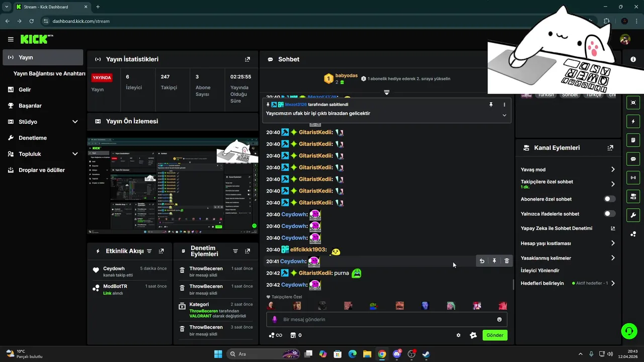Open the channel points infinity indicator

[x=276, y=335]
